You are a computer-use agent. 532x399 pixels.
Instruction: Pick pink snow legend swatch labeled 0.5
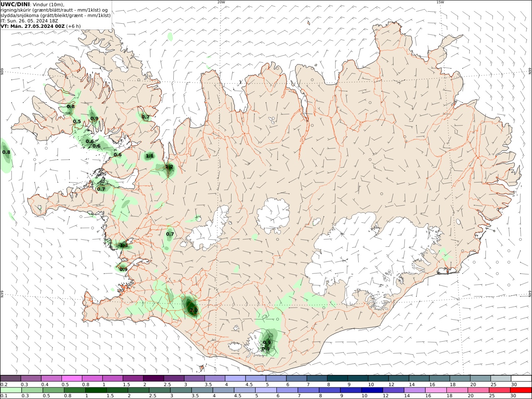(72, 379)
